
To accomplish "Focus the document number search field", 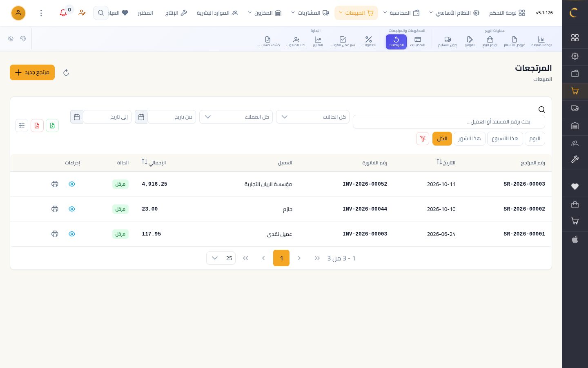I will click(x=449, y=122).
